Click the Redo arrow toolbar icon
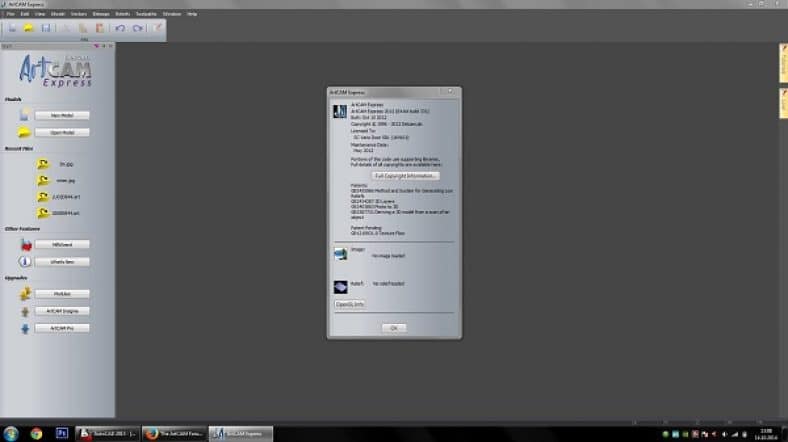The width and height of the screenshot is (788, 442). [x=138, y=28]
